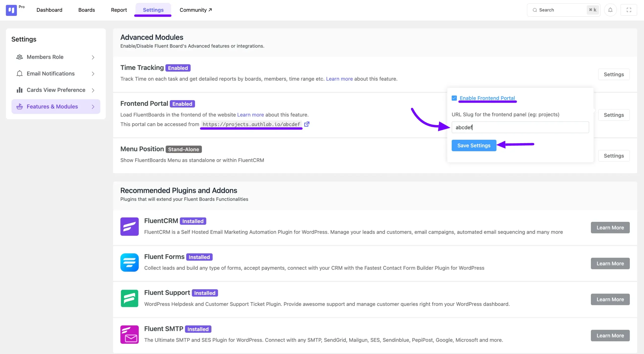Expand the Features & Modules chevron
Viewport: 644px width, 354px height.
point(93,107)
